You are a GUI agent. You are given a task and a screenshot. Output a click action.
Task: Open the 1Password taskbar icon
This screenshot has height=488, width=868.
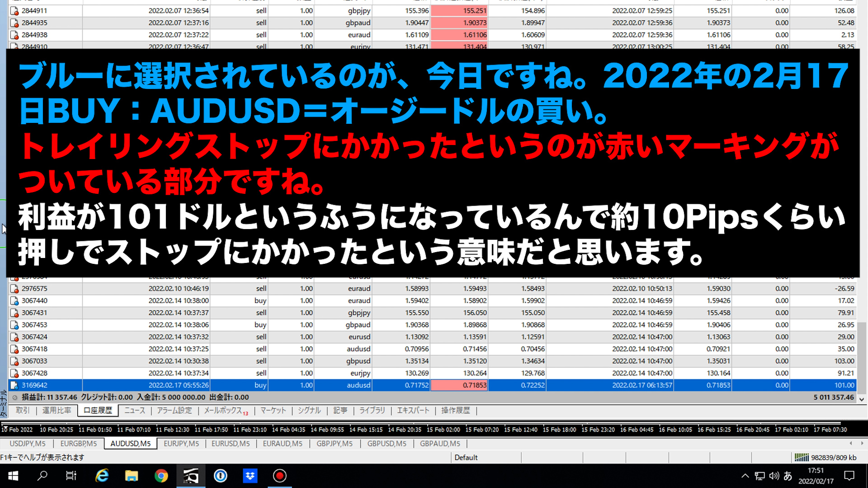click(x=221, y=476)
